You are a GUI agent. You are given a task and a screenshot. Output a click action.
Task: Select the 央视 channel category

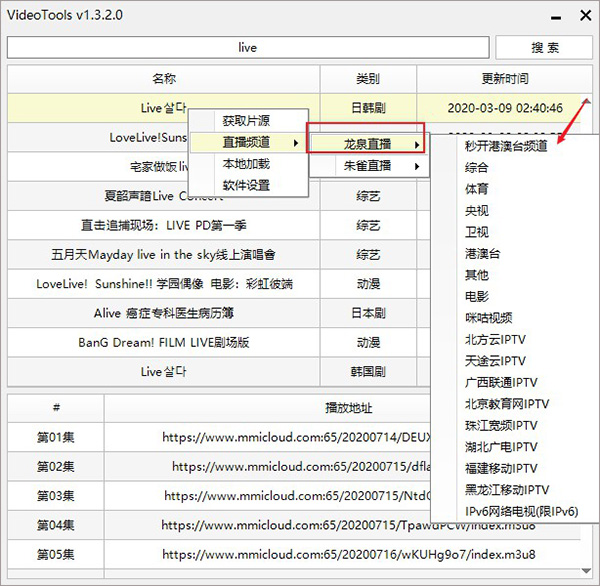pos(477,210)
